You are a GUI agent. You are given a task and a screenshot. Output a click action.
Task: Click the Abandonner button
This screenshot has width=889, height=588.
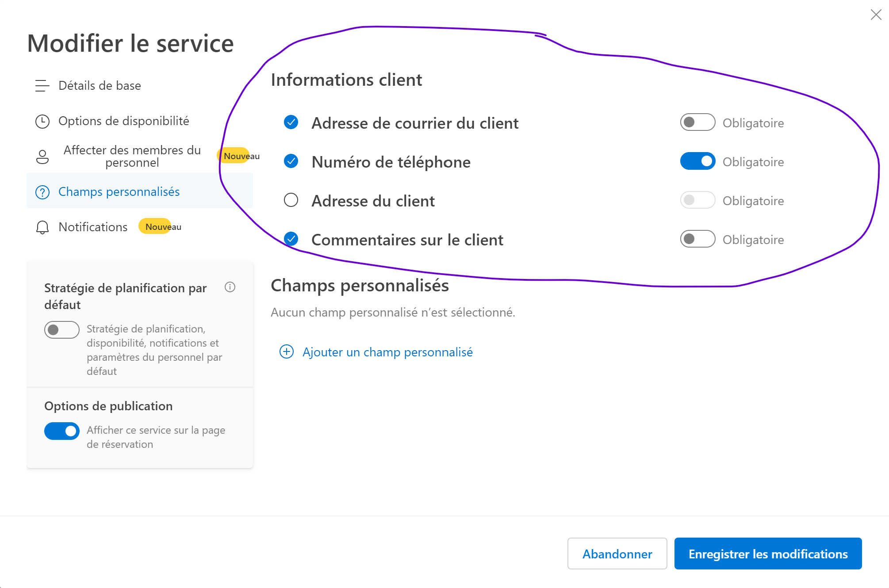tap(617, 554)
